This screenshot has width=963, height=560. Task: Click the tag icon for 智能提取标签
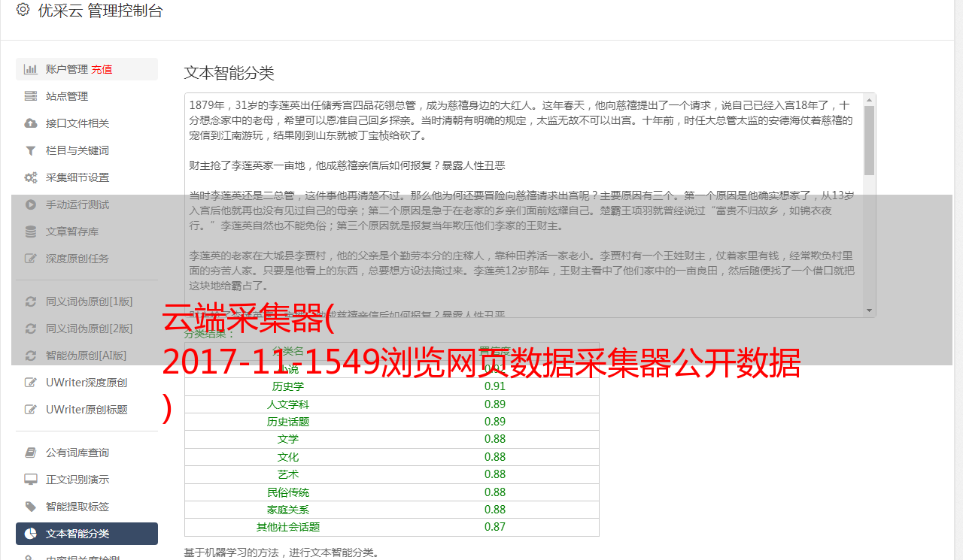31,507
